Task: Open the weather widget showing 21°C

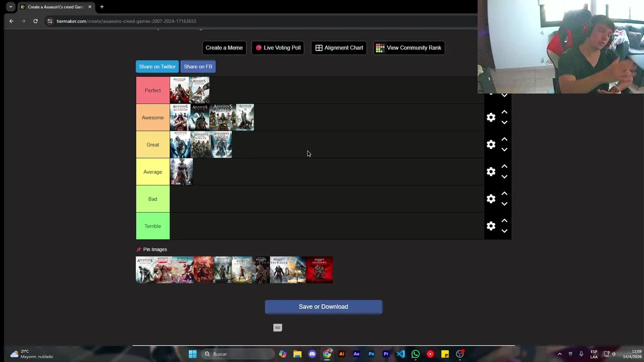Action: [x=31, y=354]
